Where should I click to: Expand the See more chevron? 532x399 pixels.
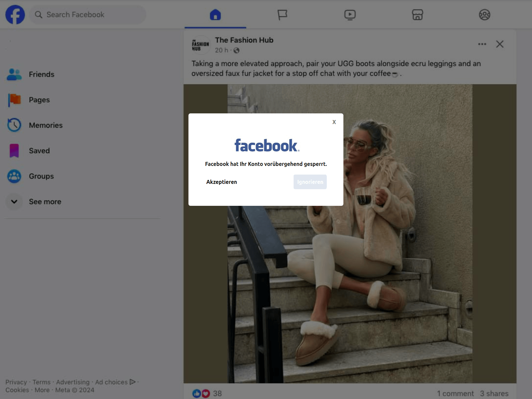pos(14,201)
